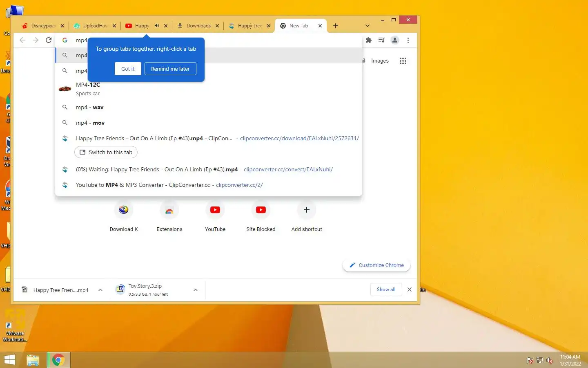
Task: Click Switch to this tab button
Action: coord(106,152)
